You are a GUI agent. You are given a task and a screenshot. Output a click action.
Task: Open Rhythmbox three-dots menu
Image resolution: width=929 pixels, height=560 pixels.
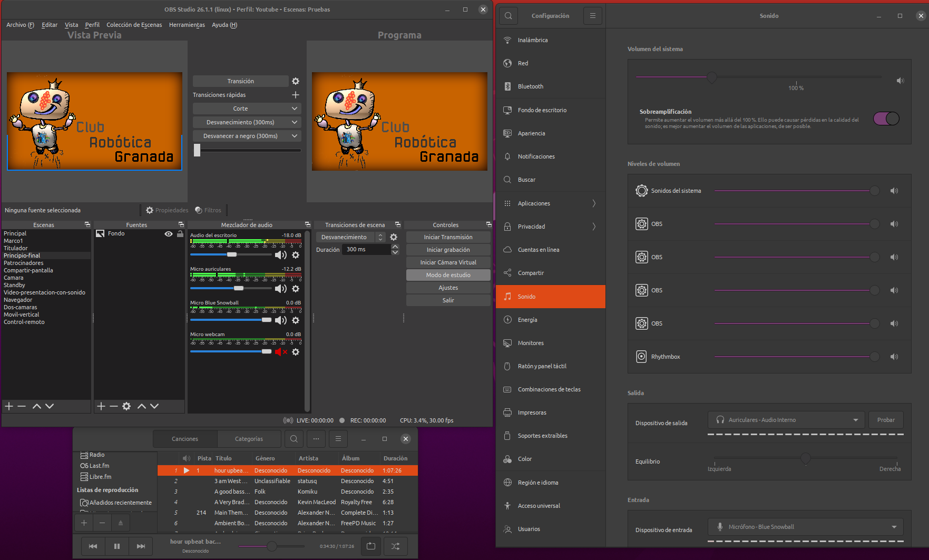coord(316,439)
